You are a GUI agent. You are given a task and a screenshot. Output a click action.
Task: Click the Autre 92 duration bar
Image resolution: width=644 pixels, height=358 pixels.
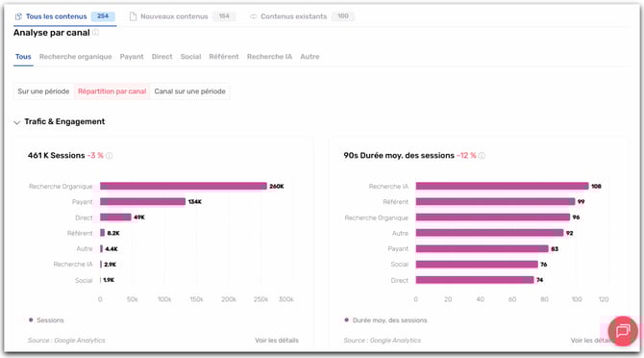[489, 233]
